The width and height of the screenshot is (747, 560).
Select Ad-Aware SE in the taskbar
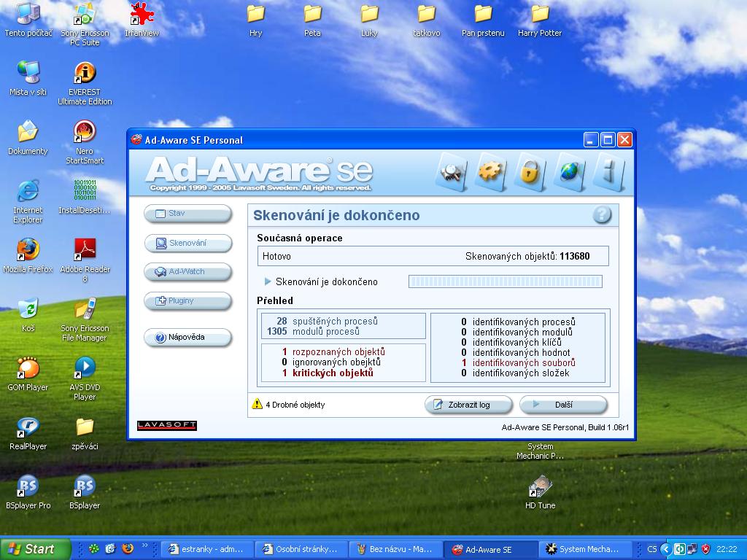pyautogui.click(x=490, y=549)
